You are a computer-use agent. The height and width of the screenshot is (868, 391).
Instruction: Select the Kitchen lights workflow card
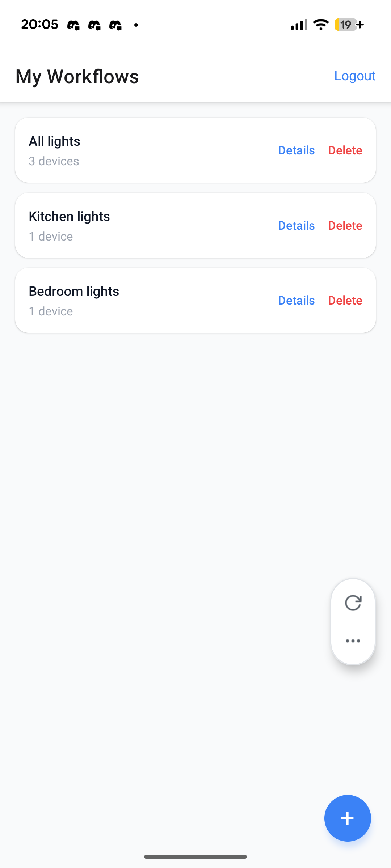click(x=145, y=226)
